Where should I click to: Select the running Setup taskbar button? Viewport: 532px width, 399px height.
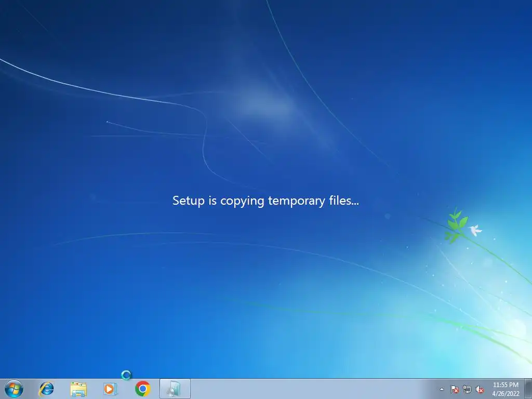(175, 389)
